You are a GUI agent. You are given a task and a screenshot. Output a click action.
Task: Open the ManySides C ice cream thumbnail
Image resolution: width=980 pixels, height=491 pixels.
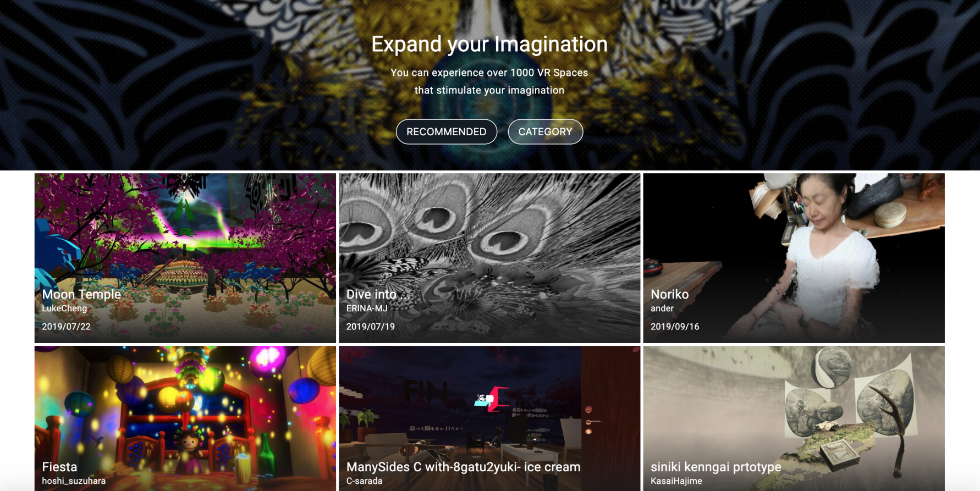pos(489,418)
